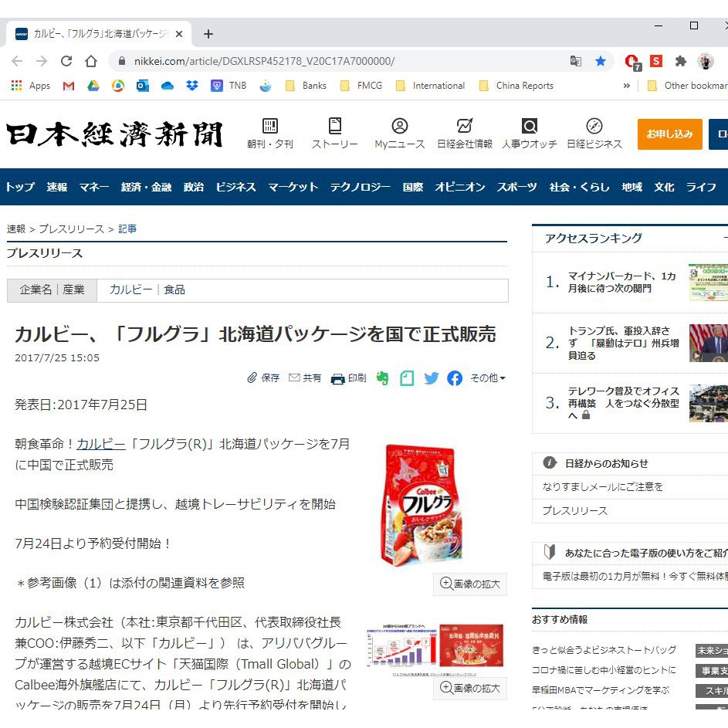Expand the その他 share dropdown
The width and height of the screenshot is (728, 728).
coord(487,378)
